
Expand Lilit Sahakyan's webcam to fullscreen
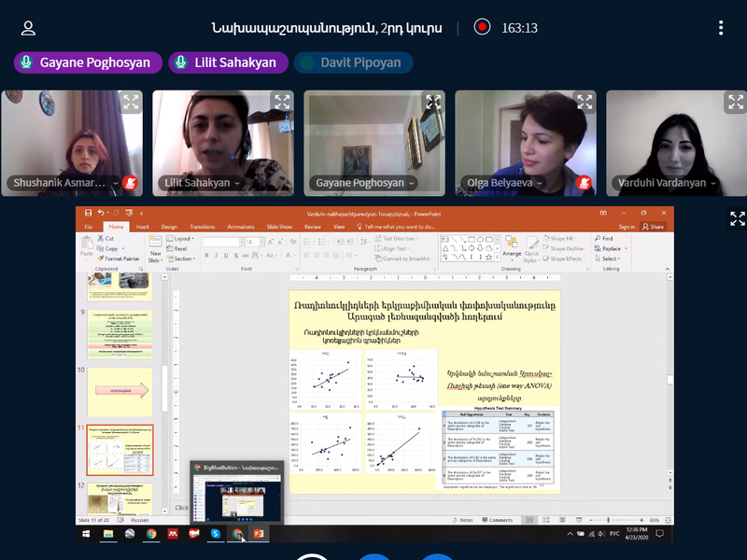pos(282,102)
